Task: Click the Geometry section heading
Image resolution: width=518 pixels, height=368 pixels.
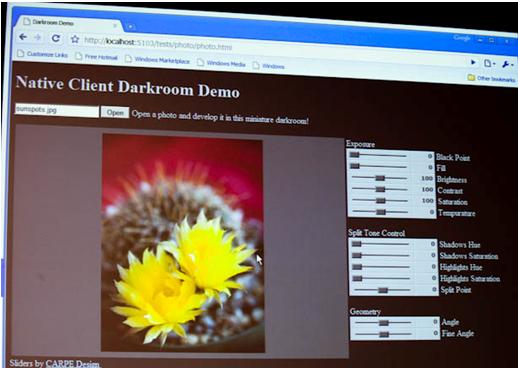Action: point(365,311)
